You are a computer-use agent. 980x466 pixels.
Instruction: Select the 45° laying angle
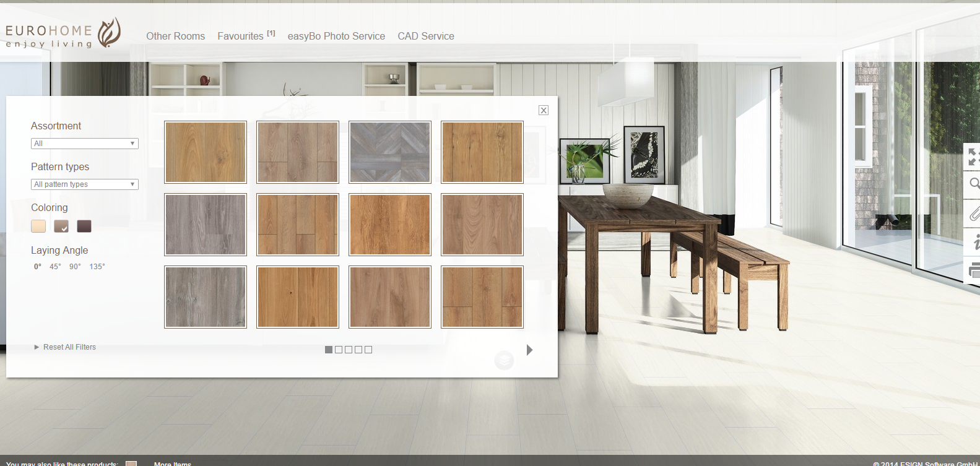[x=55, y=267]
